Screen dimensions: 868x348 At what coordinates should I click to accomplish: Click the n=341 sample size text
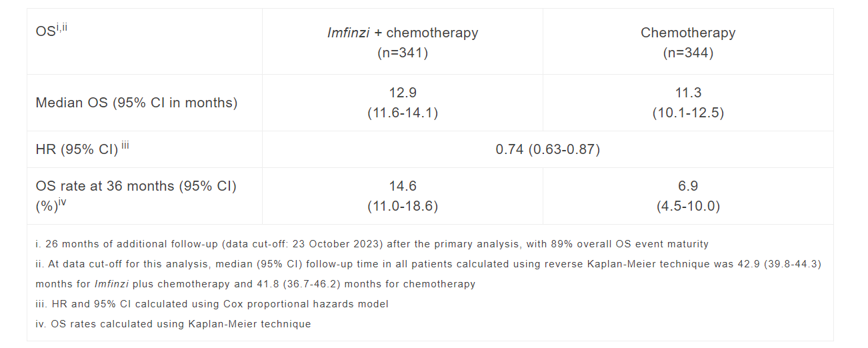click(403, 53)
